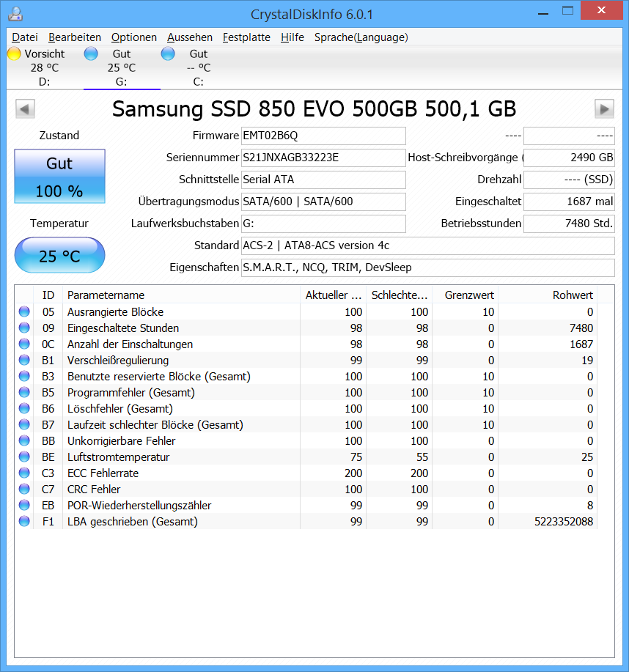Click the Aktueller column header
629x672 pixels.
tap(333, 295)
